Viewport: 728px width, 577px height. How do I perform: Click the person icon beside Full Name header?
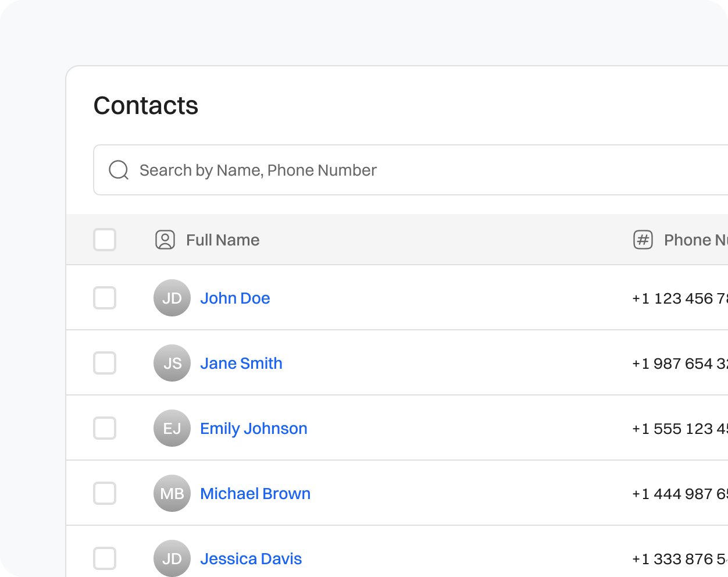[165, 239]
